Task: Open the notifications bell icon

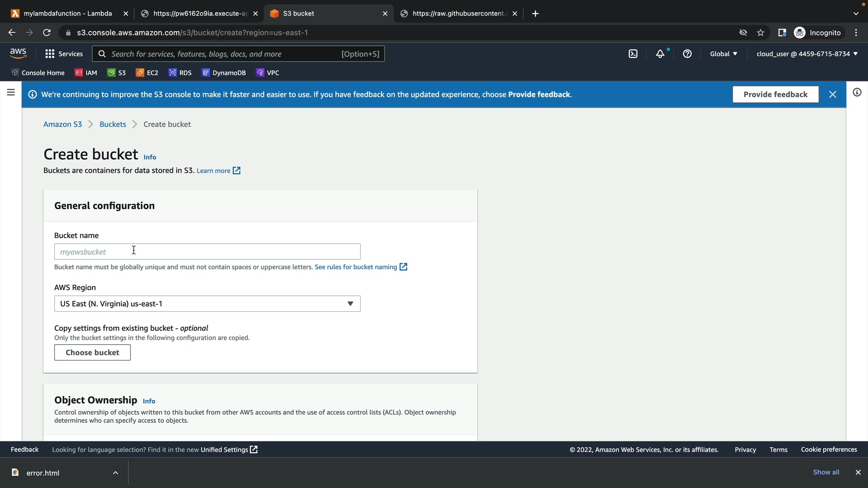Action: coord(660,54)
